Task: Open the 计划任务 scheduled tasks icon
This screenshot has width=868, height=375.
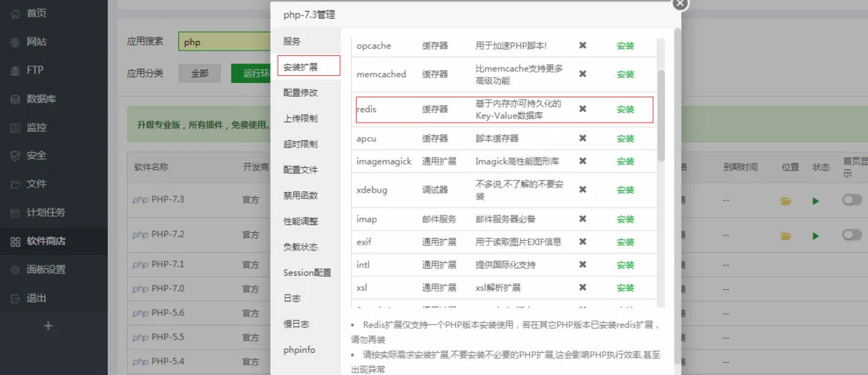Action: (x=16, y=213)
